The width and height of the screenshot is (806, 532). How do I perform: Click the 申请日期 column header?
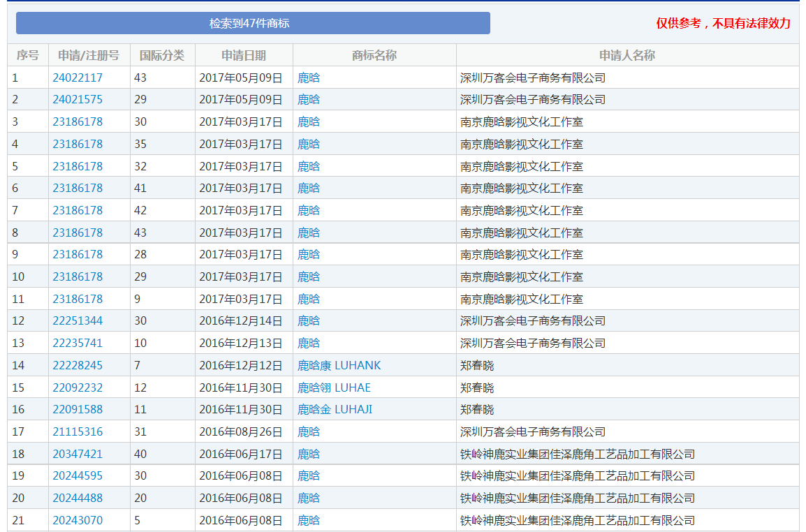[243, 54]
